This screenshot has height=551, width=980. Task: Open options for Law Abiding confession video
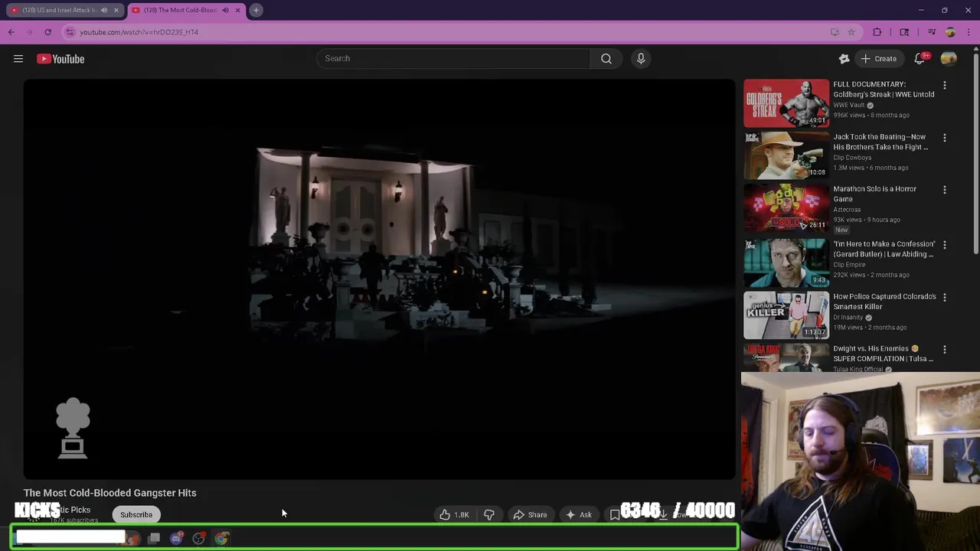pyautogui.click(x=945, y=245)
